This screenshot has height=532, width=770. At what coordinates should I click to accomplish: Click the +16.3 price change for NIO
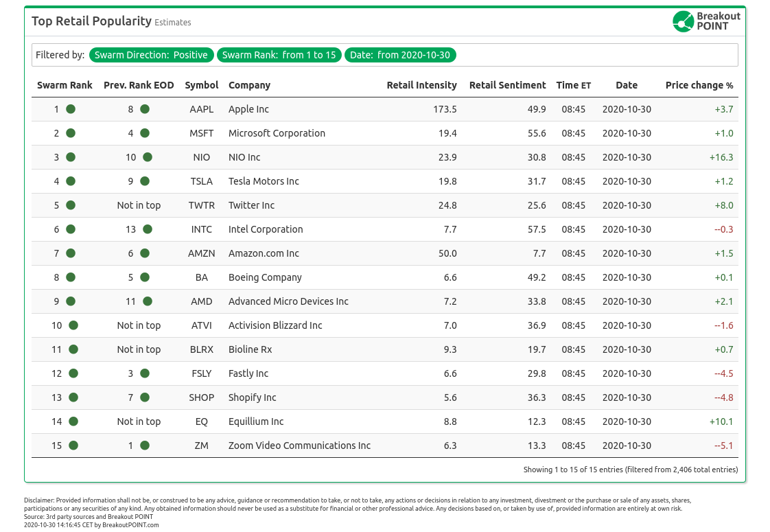(721, 157)
